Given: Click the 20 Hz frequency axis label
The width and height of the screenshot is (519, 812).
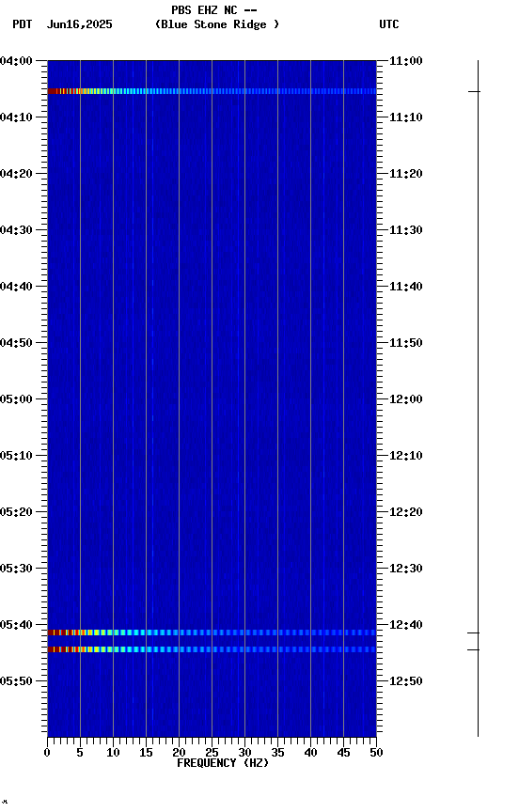Looking at the screenshot, I should 179,753.
